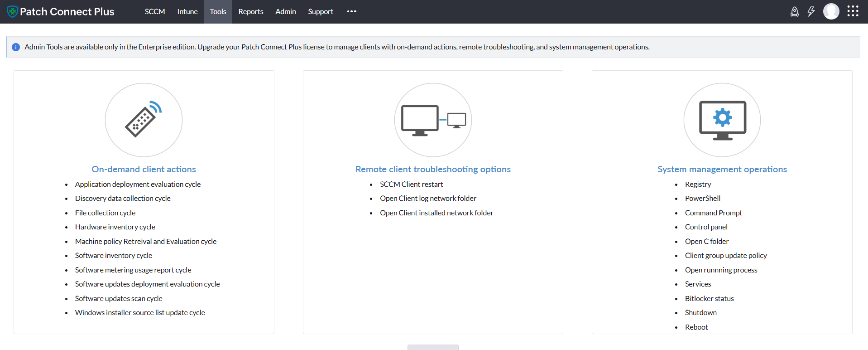Select Windows installer source list update cycle

point(140,313)
